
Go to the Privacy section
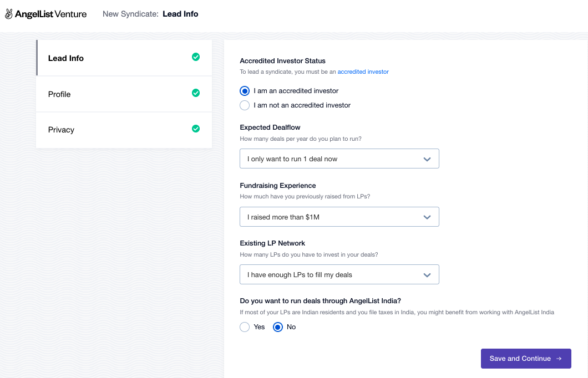point(124,130)
